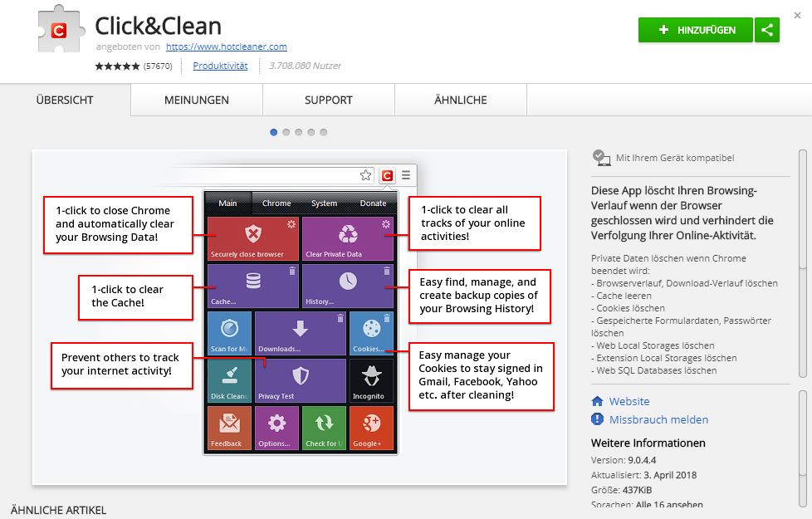Open the Ähnliche tab
Viewport: 812px width, 519px height.
click(x=460, y=100)
